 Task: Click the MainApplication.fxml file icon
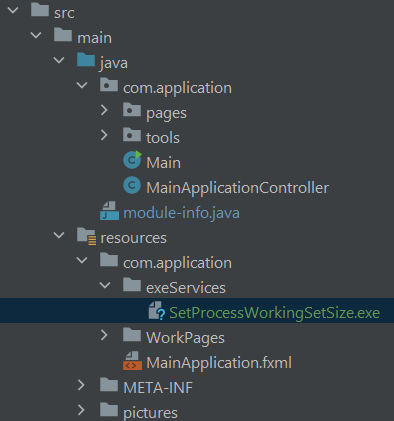click(x=132, y=361)
